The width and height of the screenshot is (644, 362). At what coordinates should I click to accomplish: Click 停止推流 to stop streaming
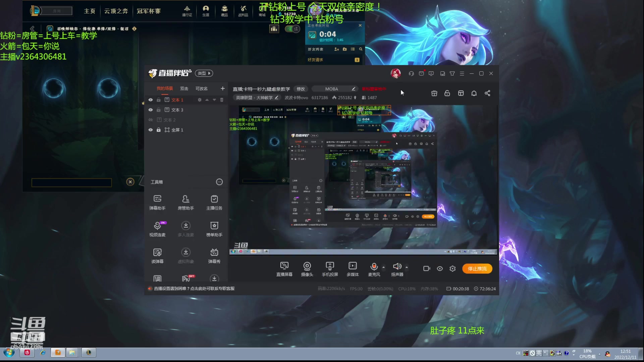coord(477,268)
